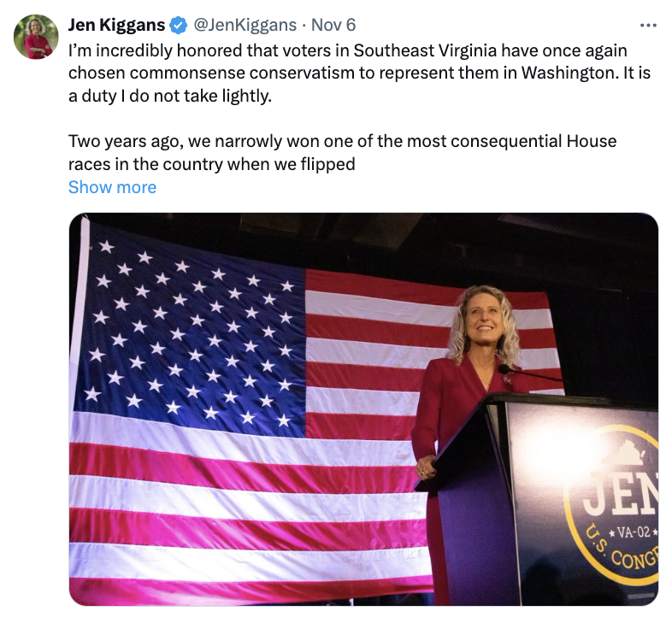Screen dimensions: 672x617
Task: Open the three-dot more options menu
Action: pos(648,26)
